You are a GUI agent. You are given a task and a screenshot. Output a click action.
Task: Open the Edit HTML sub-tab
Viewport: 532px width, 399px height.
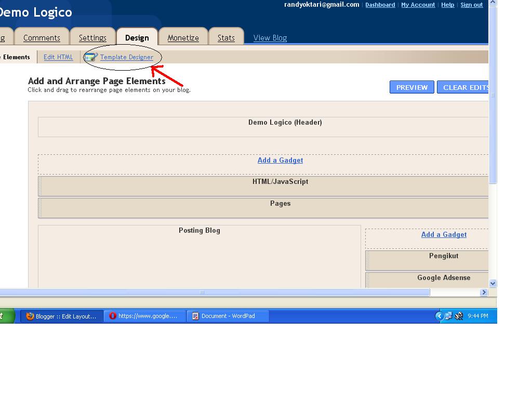58,57
